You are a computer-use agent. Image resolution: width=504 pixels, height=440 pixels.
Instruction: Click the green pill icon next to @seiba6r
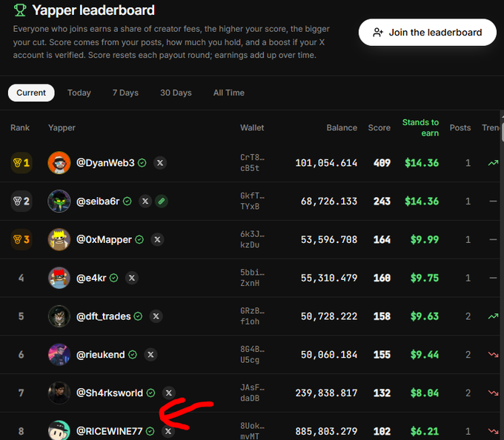[x=162, y=201]
